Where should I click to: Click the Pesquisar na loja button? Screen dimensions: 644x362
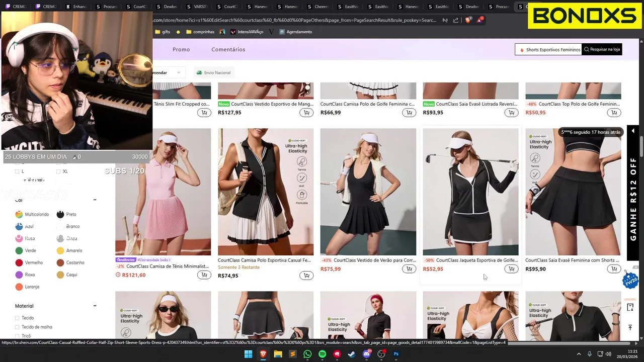tap(602, 49)
